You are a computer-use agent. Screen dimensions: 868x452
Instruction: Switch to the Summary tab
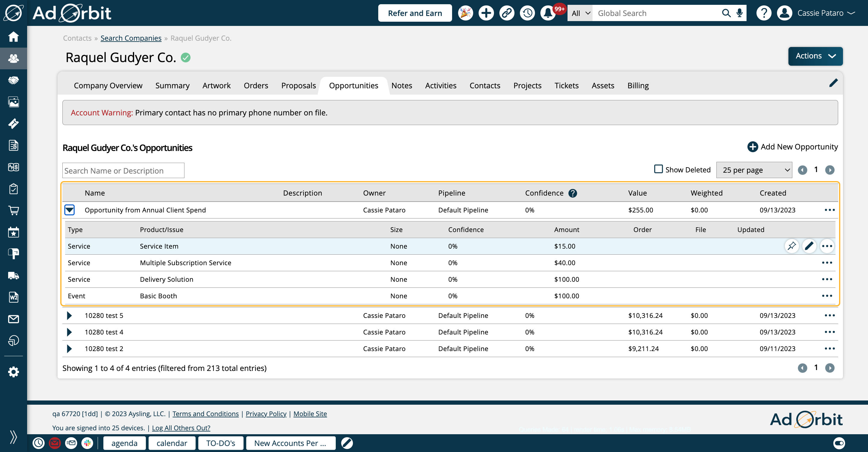coord(172,86)
